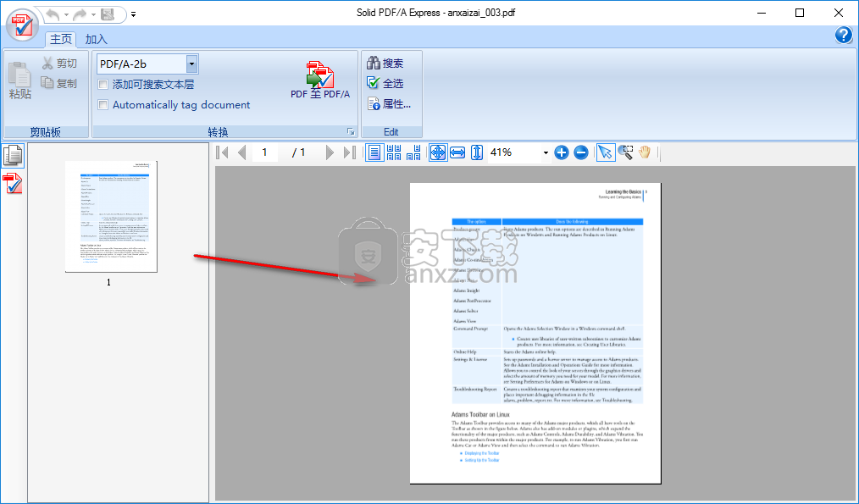The width and height of the screenshot is (859, 504).
Task: Switch to the 主页 ribbon tab
Action: (61, 39)
